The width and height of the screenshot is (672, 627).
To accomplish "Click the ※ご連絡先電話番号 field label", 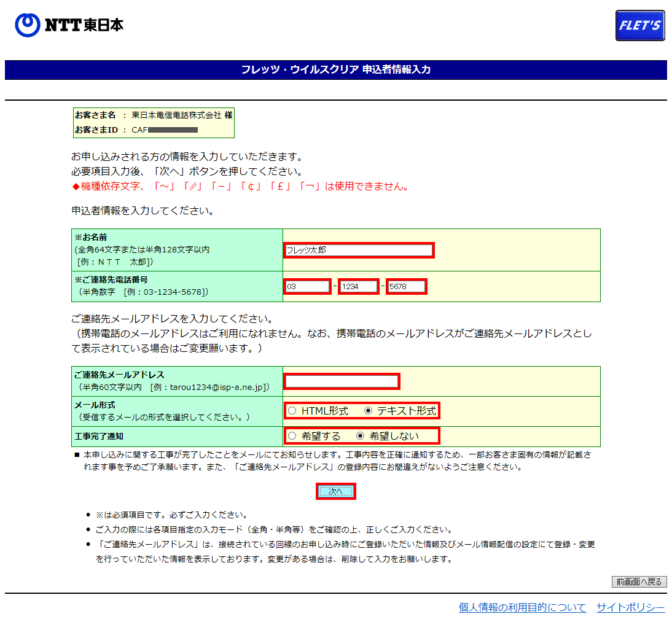I will (x=111, y=280).
